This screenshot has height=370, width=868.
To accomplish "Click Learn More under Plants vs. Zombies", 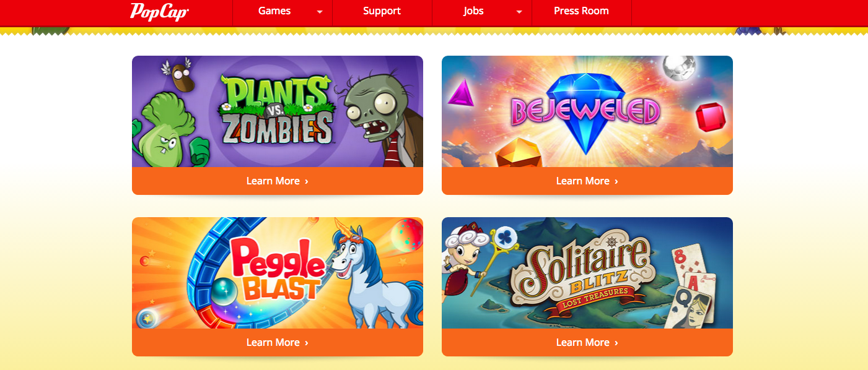I will coord(278,181).
